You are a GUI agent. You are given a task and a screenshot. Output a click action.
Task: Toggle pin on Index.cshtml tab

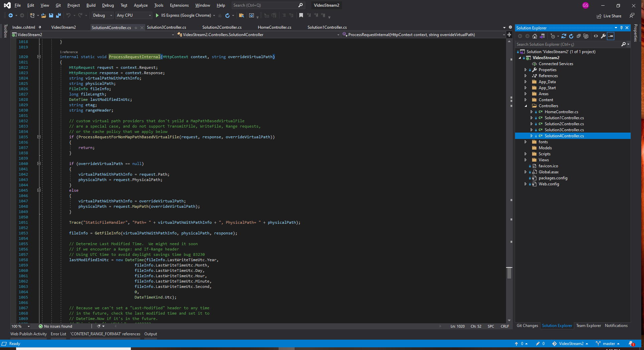pos(40,27)
